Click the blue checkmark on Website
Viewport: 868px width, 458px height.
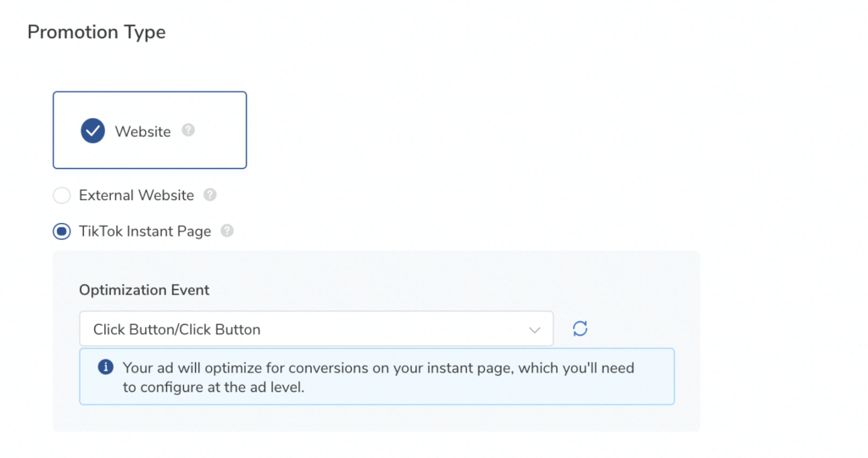click(93, 131)
